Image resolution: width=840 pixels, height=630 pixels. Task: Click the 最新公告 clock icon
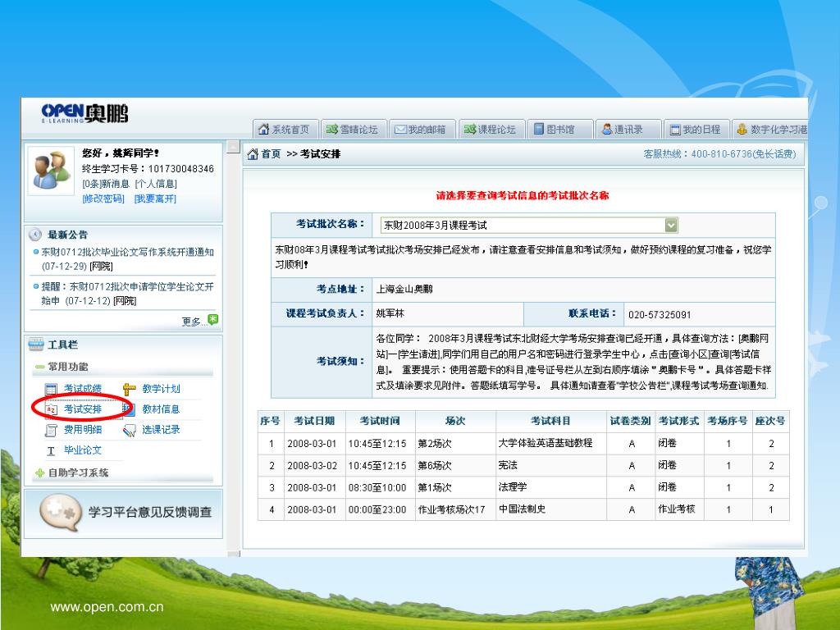(x=35, y=234)
